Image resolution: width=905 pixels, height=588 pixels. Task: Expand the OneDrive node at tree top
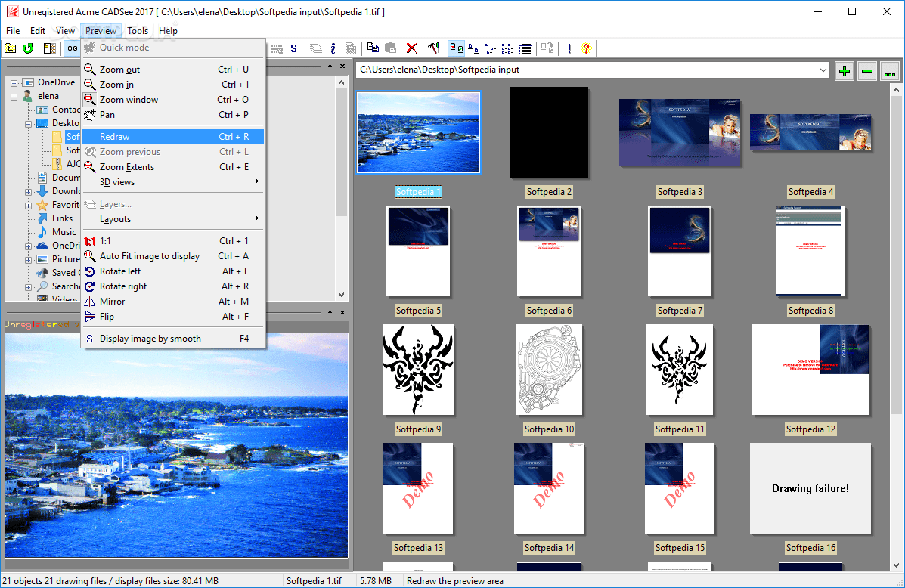14,82
